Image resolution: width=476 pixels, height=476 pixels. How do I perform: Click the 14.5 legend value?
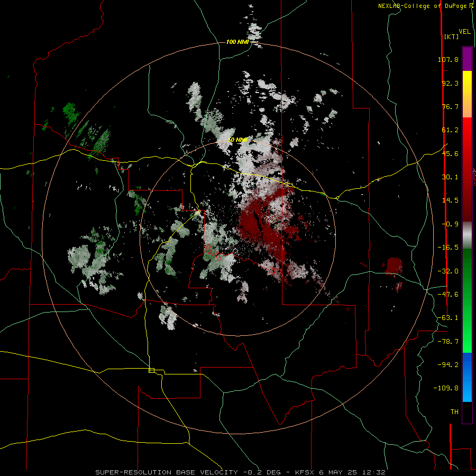[450, 200]
